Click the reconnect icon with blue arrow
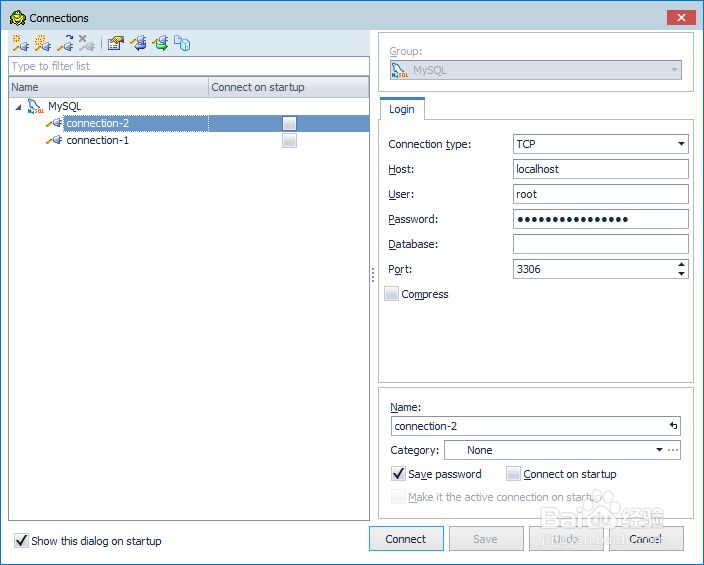This screenshot has height=565, width=704. click(66, 43)
